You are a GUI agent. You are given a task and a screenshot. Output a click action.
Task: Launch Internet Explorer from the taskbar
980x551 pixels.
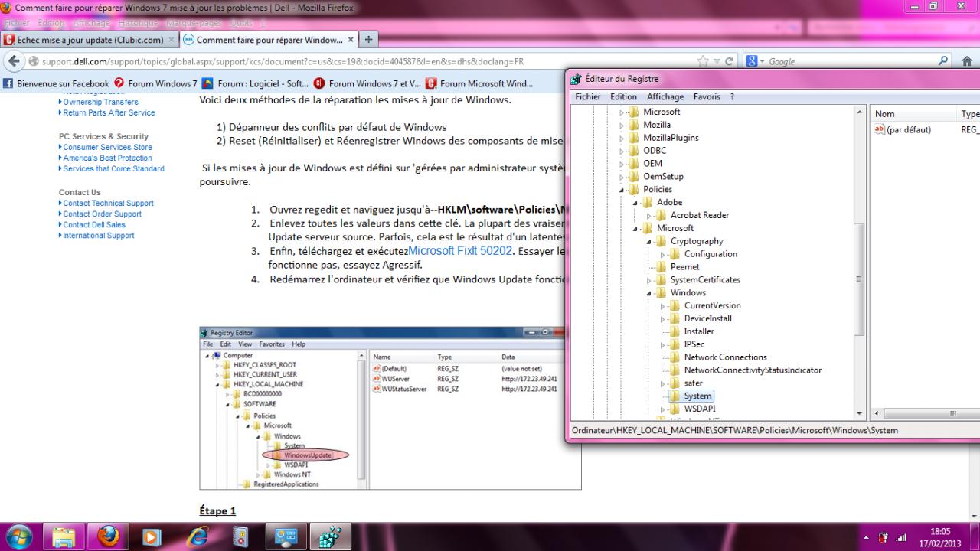pyautogui.click(x=198, y=536)
